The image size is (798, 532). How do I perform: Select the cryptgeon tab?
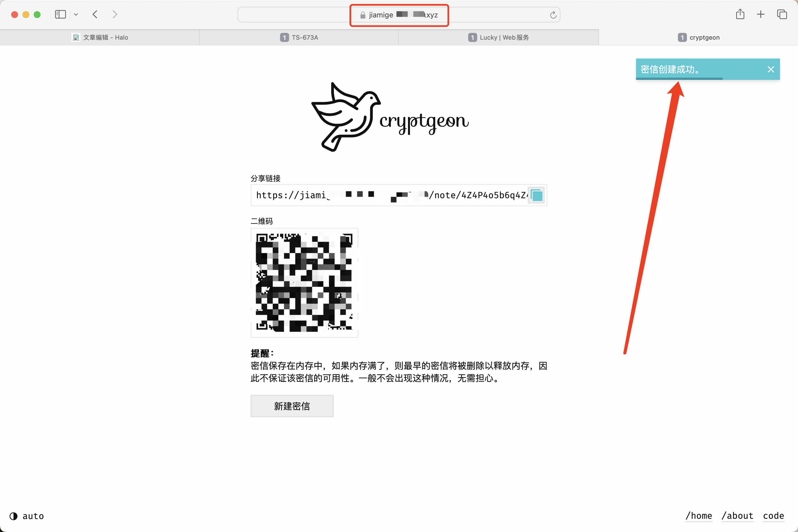pos(698,37)
